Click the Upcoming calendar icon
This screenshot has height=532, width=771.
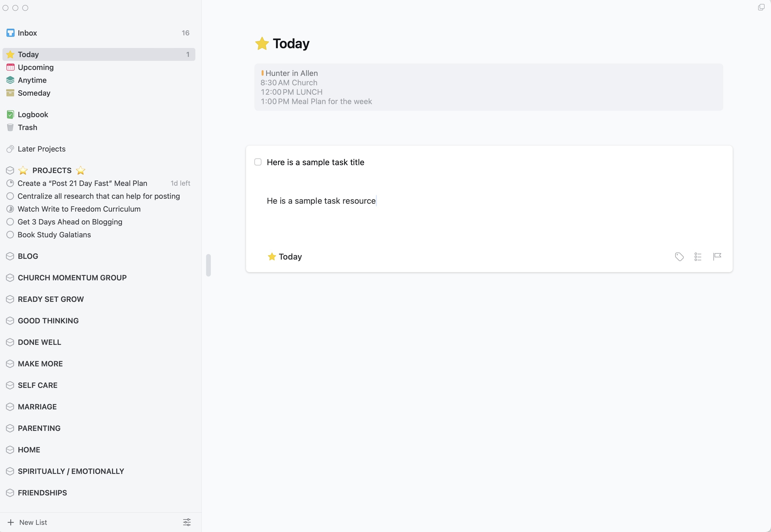pyautogui.click(x=10, y=67)
